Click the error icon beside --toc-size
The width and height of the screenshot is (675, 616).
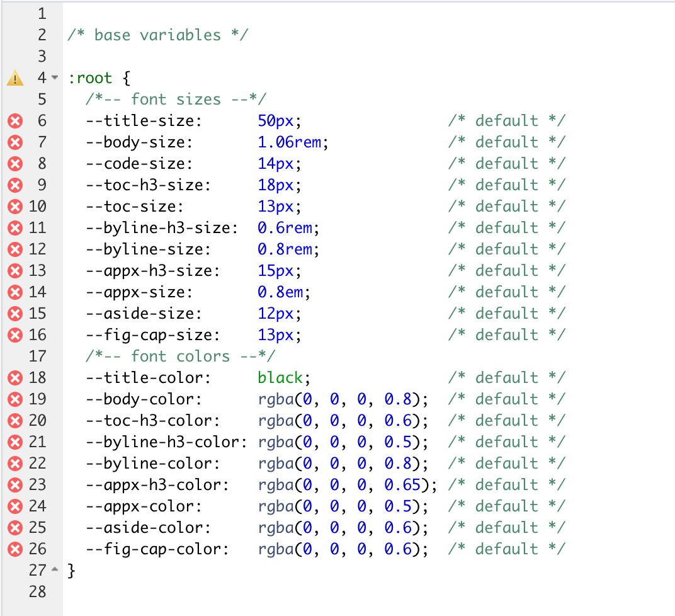tap(15, 206)
